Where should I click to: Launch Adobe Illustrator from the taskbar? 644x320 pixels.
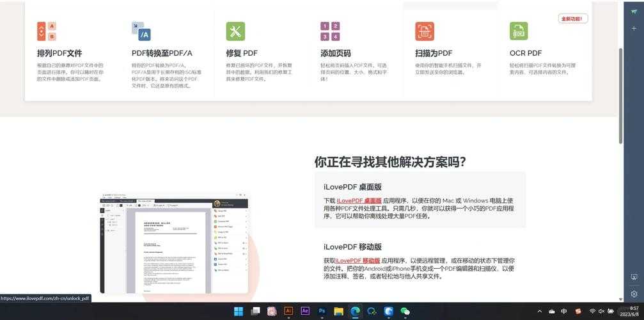(x=288, y=311)
